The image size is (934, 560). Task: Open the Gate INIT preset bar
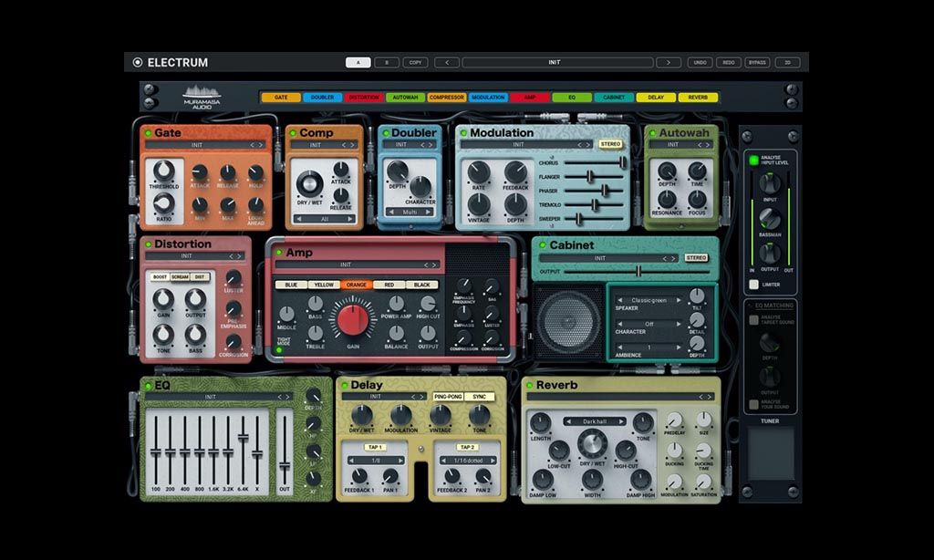point(206,145)
